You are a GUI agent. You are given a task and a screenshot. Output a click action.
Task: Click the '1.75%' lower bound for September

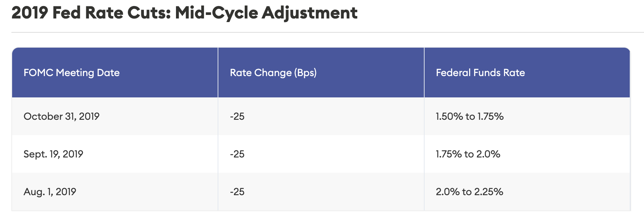[x=448, y=154]
